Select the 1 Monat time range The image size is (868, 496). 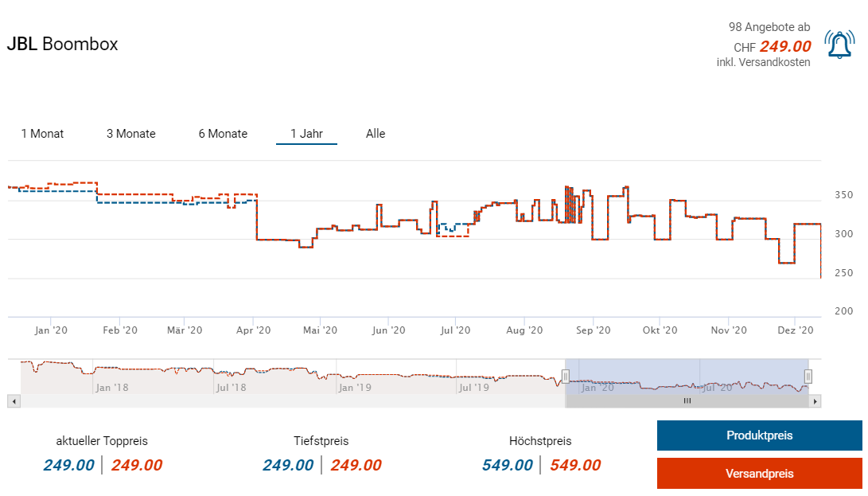[42, 134]
